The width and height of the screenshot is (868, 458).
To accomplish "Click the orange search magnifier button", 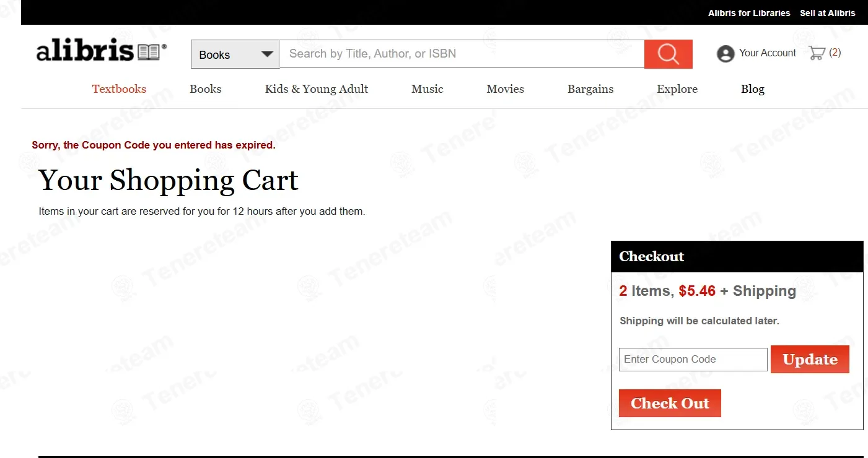I will (668, 54).
